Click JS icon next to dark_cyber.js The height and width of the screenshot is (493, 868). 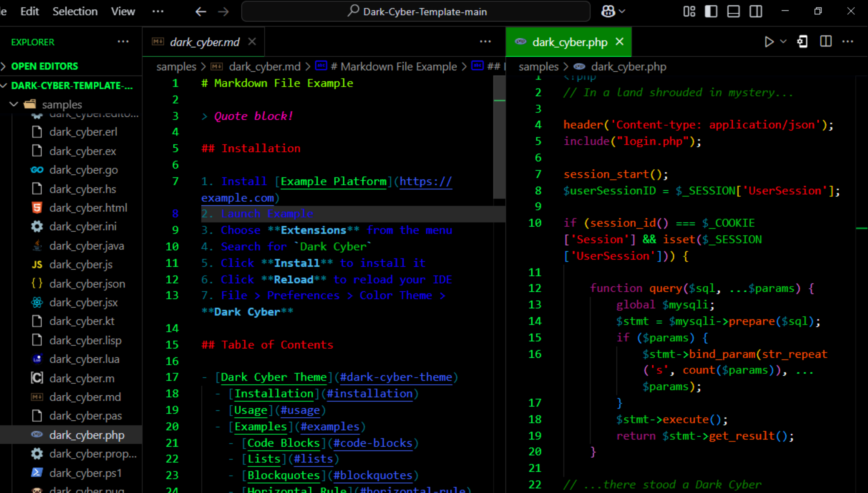pyautogui.click(x=37, y=265)
